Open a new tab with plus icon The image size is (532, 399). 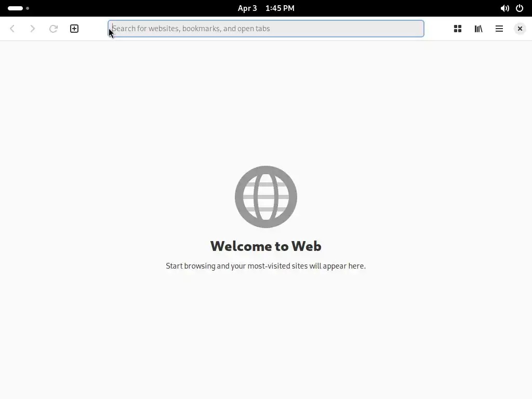(x=74, y=29)
